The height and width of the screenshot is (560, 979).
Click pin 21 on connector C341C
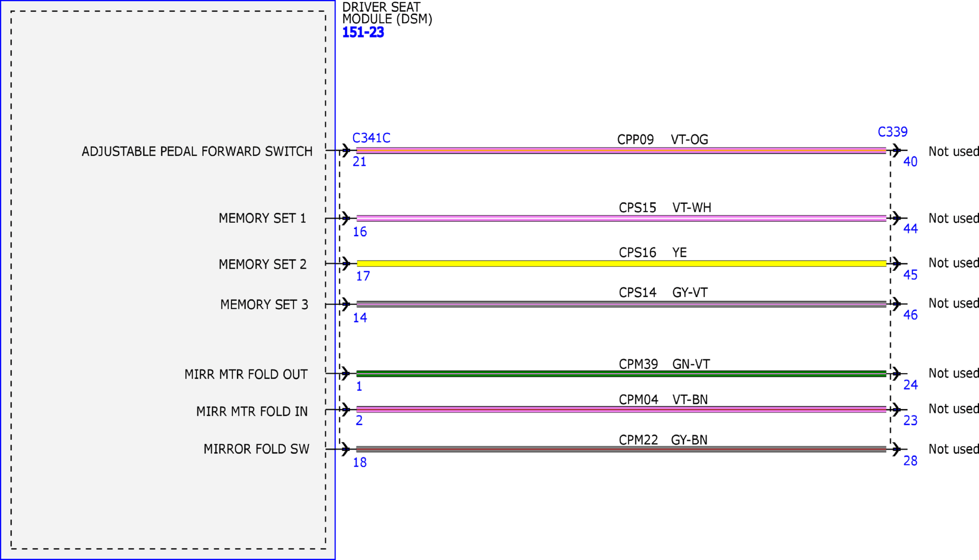tap(359, 162)
